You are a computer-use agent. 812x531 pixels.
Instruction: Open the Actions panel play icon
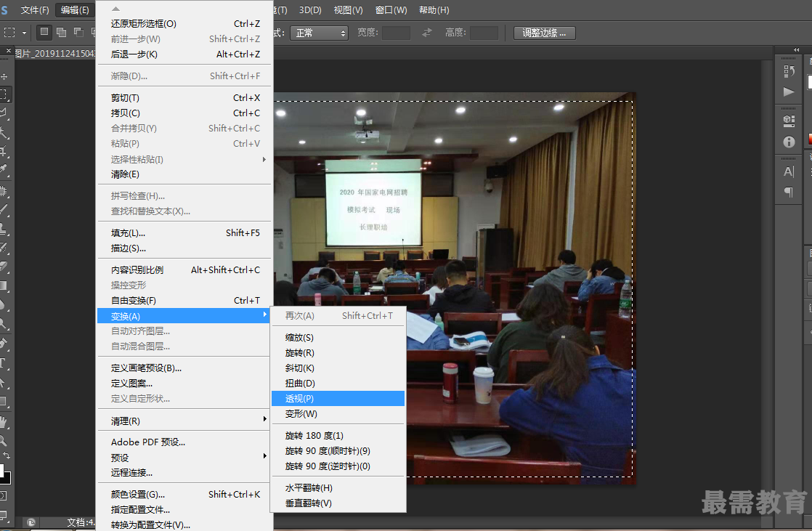pos(789,92)
